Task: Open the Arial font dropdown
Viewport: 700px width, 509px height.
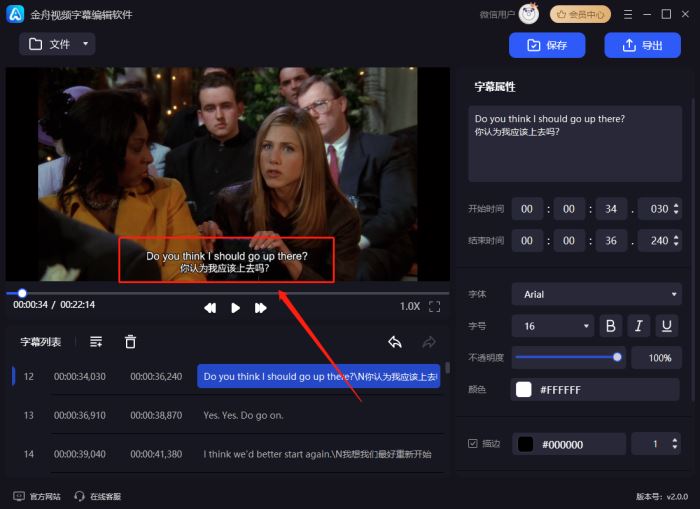Action: pos(596,294)
